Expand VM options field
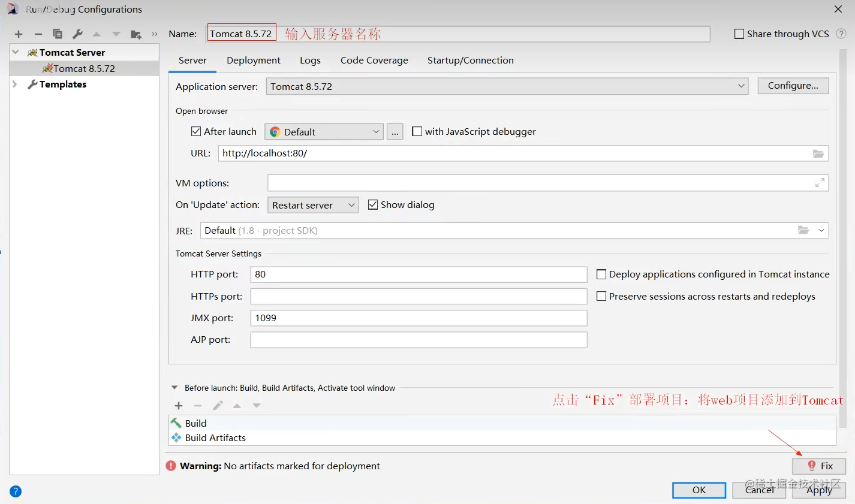This screenshot has height=504, width=855. pos(820,183)
